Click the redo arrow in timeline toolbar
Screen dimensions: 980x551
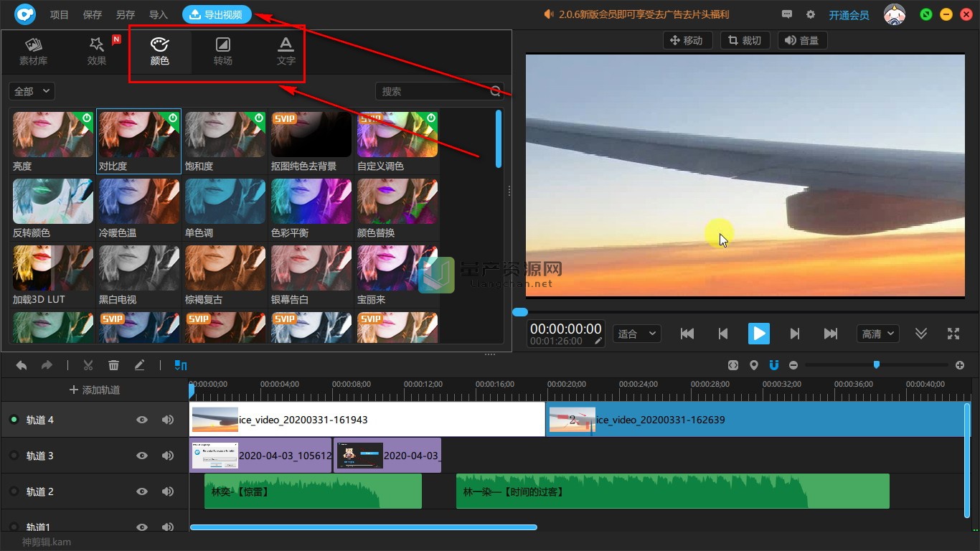47,365
